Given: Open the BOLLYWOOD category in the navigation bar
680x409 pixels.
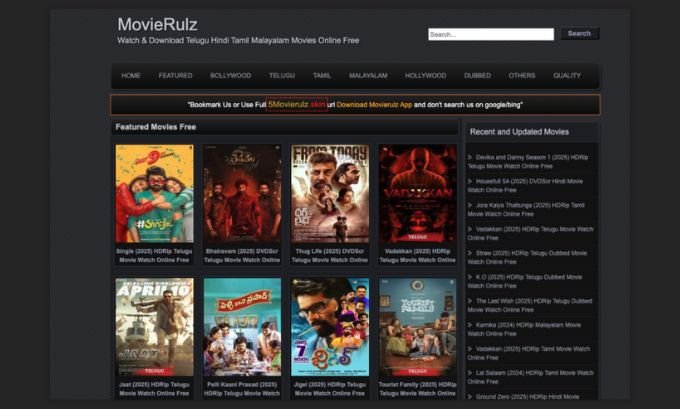Looking at the screenshot, I should point(230,76).
